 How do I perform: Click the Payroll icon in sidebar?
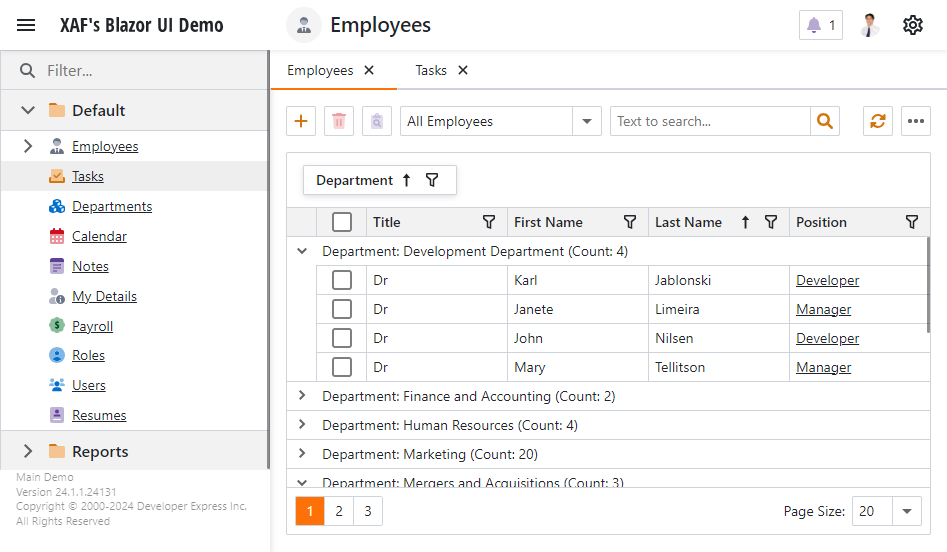[x=57, y=326]
